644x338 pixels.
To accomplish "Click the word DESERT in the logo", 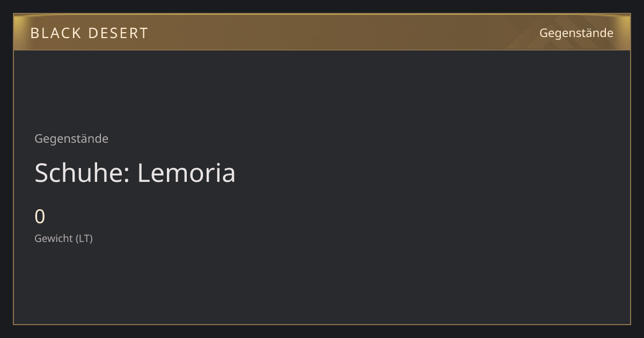I will [118, 33].
